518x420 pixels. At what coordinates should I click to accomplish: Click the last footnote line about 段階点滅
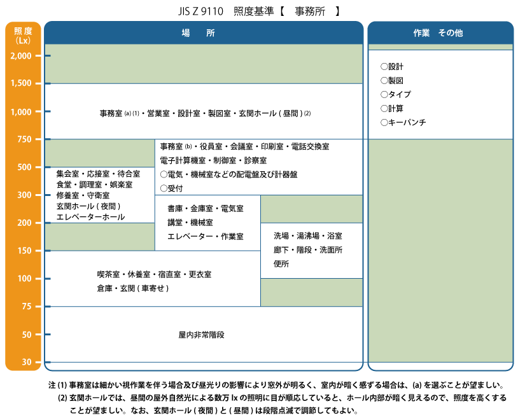tap(214, 410)
